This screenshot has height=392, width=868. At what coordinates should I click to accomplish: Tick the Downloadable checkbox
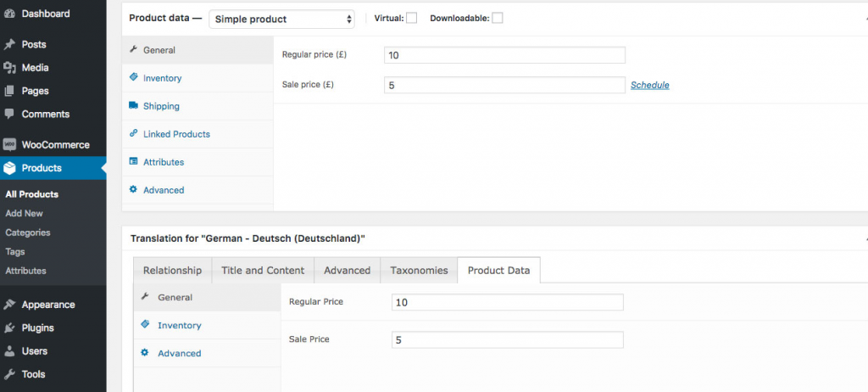coord(498,19)
